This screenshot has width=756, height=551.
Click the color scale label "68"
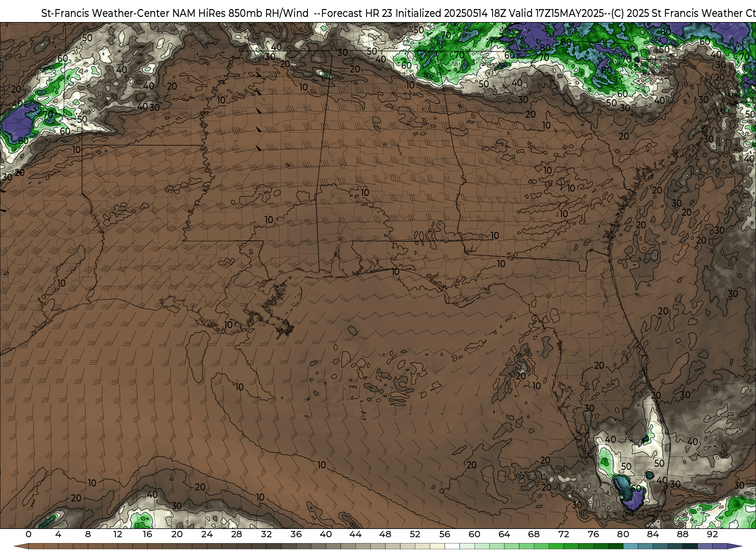click(x=534, y=534)
